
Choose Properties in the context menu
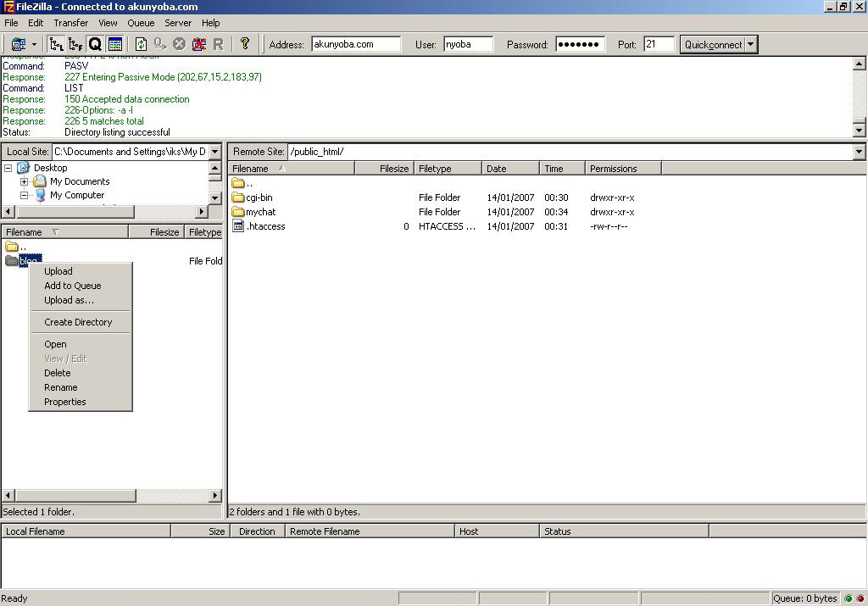(x=81, y=402)
